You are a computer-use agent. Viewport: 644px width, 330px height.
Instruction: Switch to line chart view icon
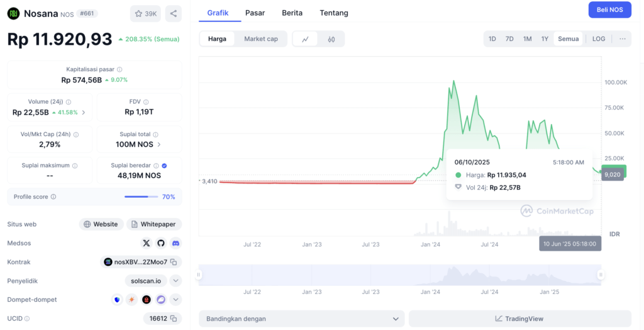click(x=305, y=39)
